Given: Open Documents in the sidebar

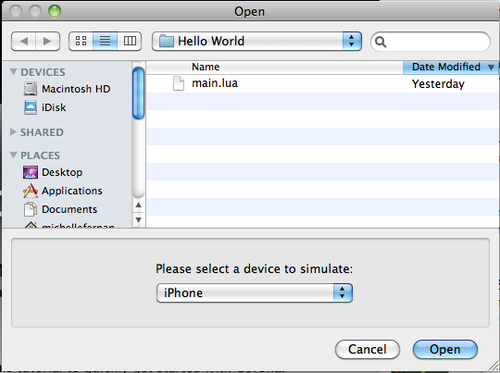Looking at the screenshot, I should coord(60,209).
